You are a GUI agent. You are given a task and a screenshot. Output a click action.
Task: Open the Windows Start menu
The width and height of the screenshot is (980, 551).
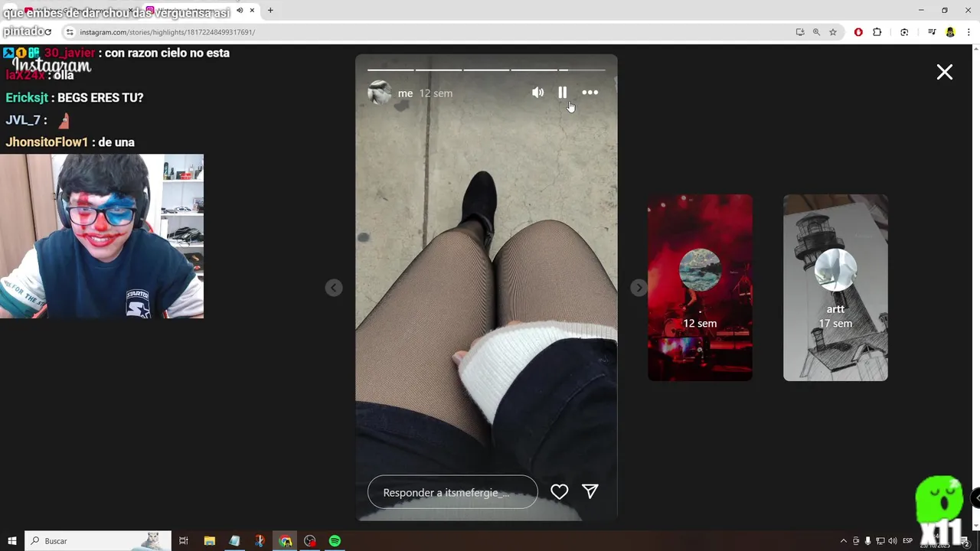[12, 541]
